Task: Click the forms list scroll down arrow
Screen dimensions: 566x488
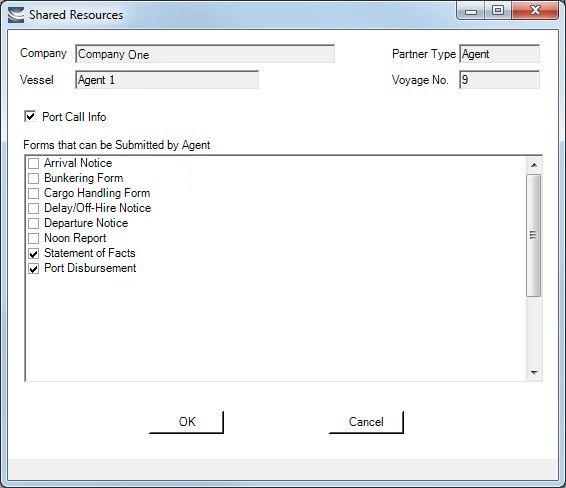Action: pyautogui.click(x=534, y=372)
